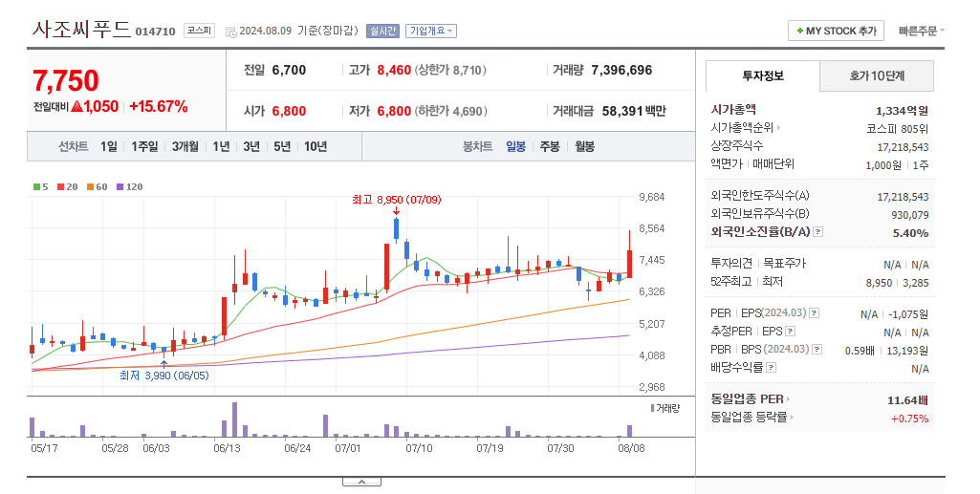Switch to the 투자정보 tab
The width and height of the screenshot is (980, 494).
click(x=763, y=75)
